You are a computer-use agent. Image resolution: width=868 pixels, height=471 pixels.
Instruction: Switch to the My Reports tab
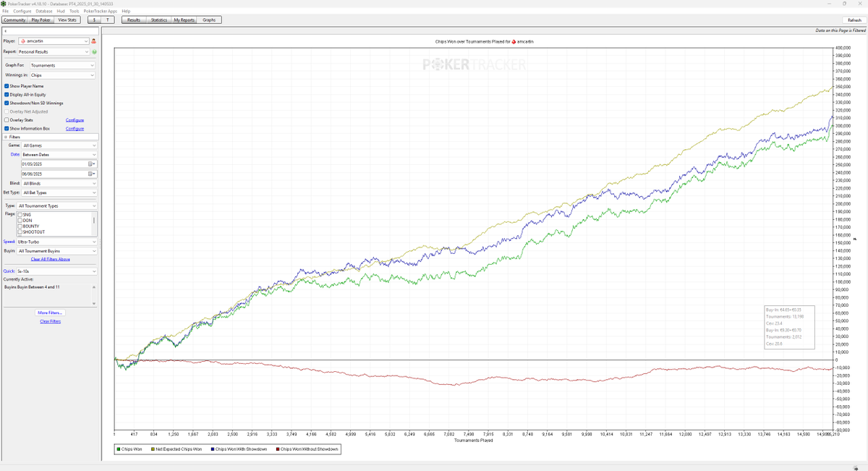tap(184, 20)
